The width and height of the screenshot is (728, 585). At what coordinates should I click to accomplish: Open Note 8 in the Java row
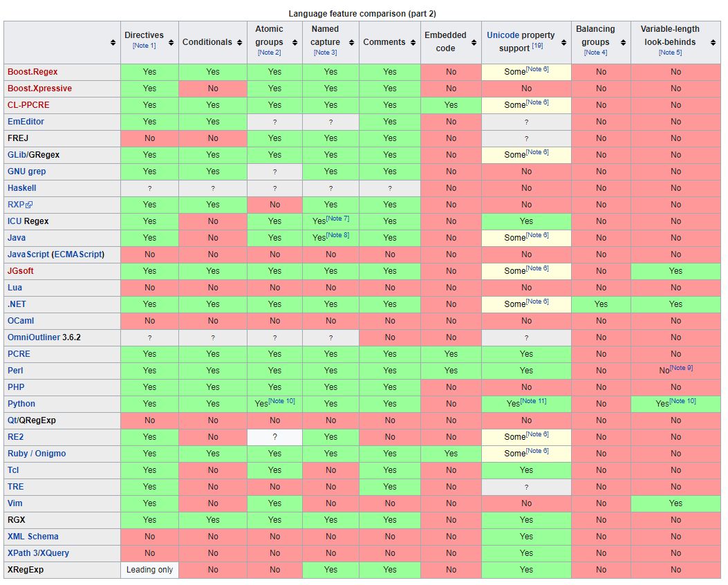pos(337,235)
